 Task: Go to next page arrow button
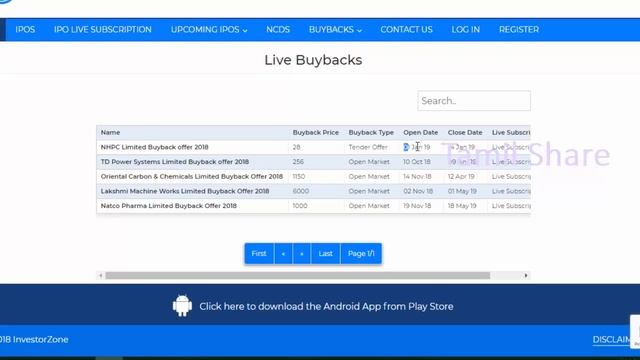302,254
